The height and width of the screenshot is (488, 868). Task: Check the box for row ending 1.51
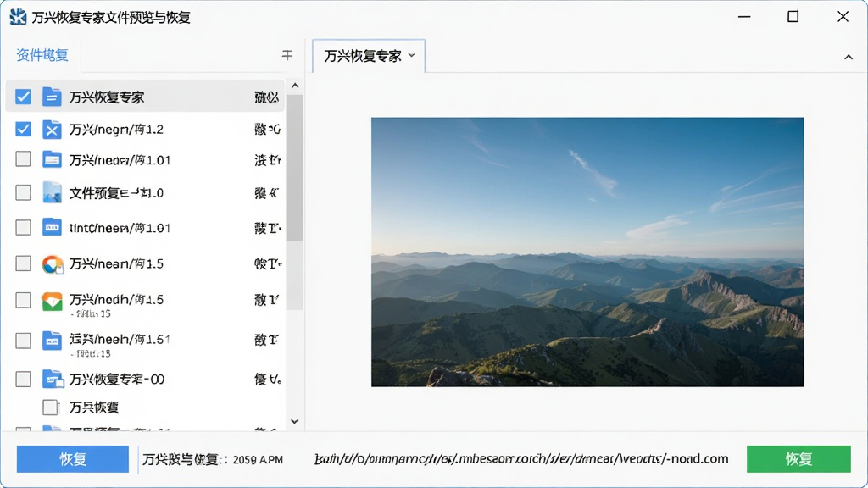point(23,341)
